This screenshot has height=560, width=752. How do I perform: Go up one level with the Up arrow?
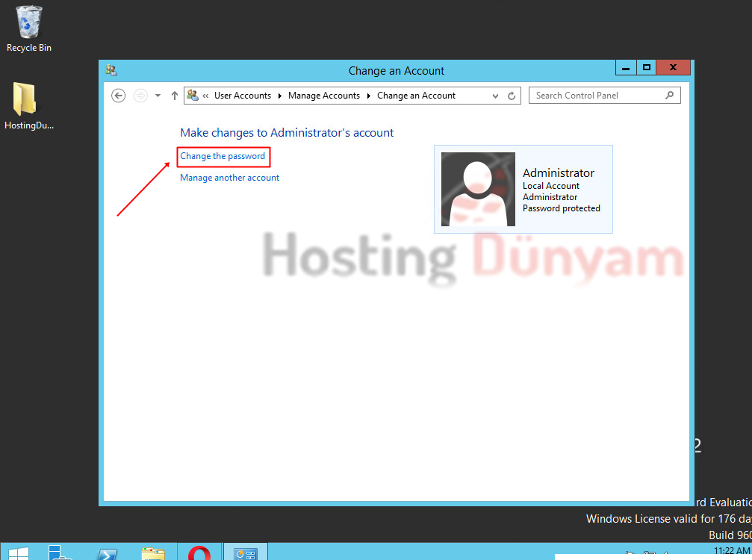click(175, 96)
